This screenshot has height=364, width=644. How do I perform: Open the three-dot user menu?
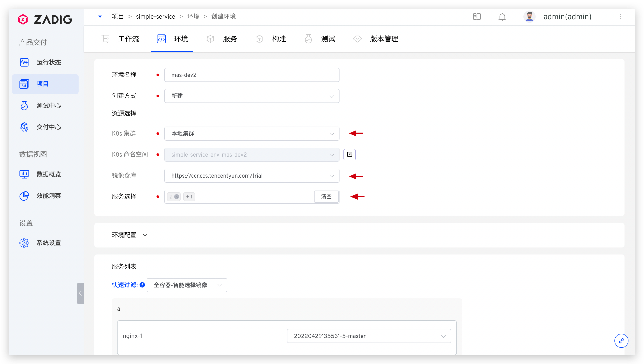[x=620, y=17]
